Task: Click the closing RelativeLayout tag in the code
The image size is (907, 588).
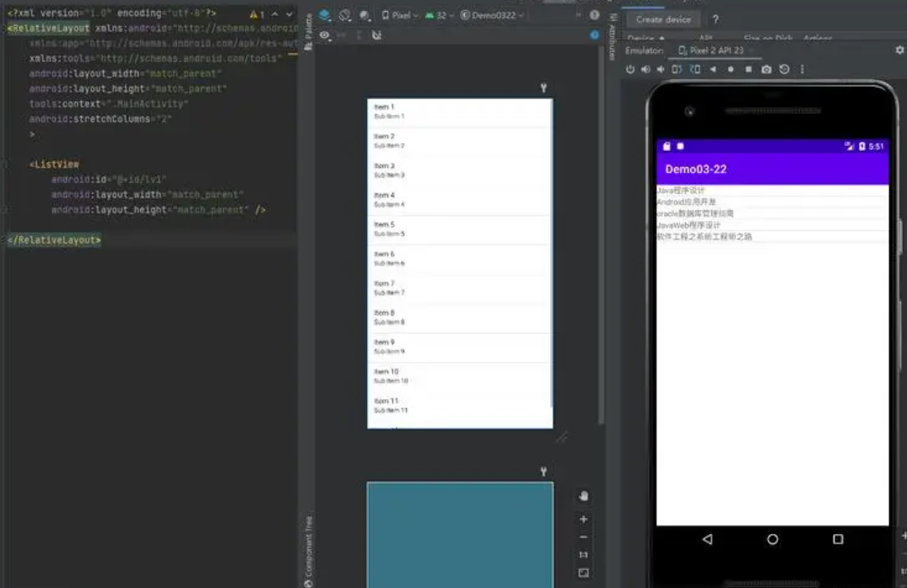Action: click(54, 240)
